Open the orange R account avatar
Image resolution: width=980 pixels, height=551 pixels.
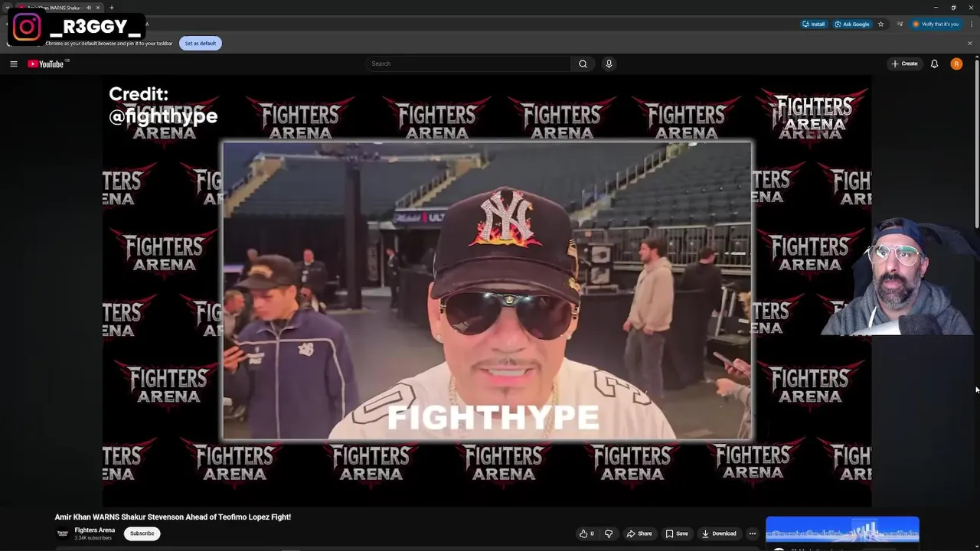pos(956,64)
